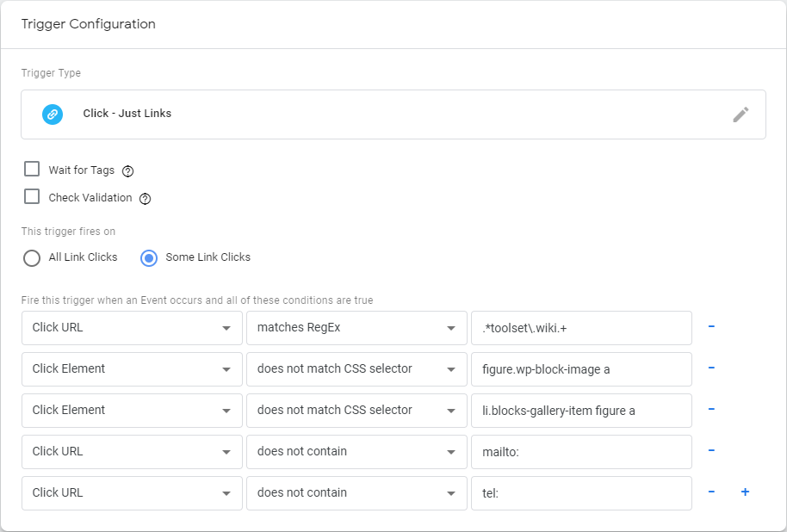
Task: Remove the li.blocks-gallery-item condition row
Action: (x=711, y=409)
